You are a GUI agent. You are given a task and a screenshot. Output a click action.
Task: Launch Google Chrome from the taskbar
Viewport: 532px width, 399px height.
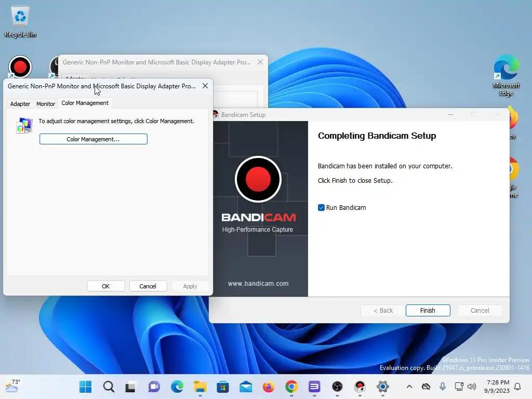tap(291, 387)
